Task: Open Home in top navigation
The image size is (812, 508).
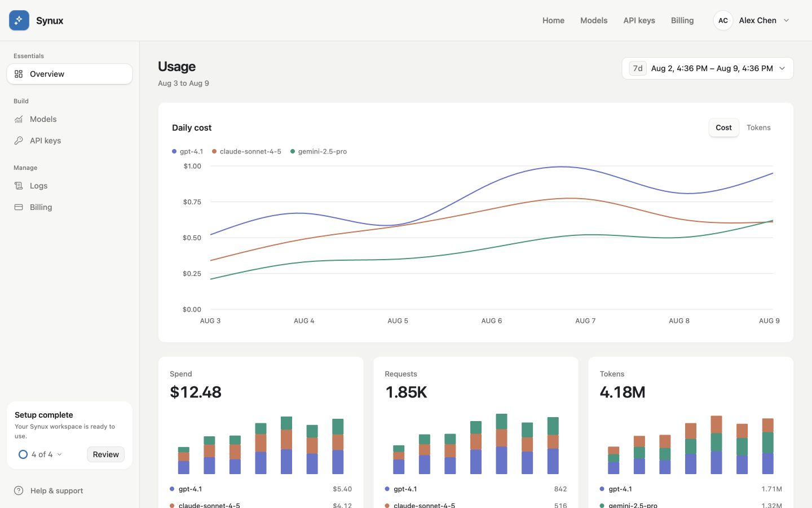Action: (x=553, y=20)
